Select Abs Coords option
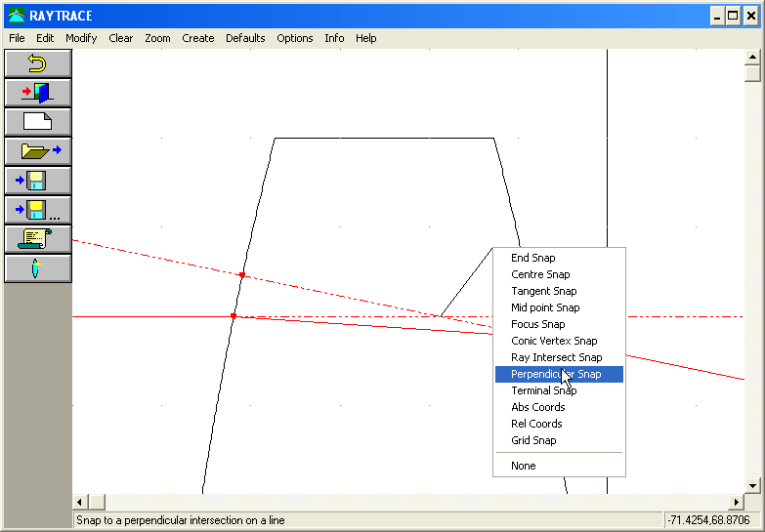 pos(559,407)
